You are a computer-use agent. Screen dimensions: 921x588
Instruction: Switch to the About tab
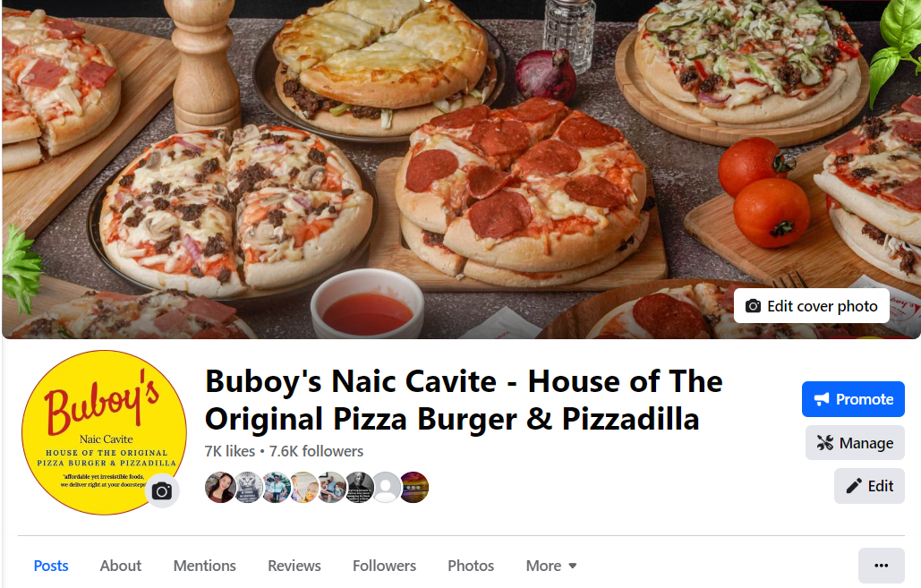click(x=121, y=566)
